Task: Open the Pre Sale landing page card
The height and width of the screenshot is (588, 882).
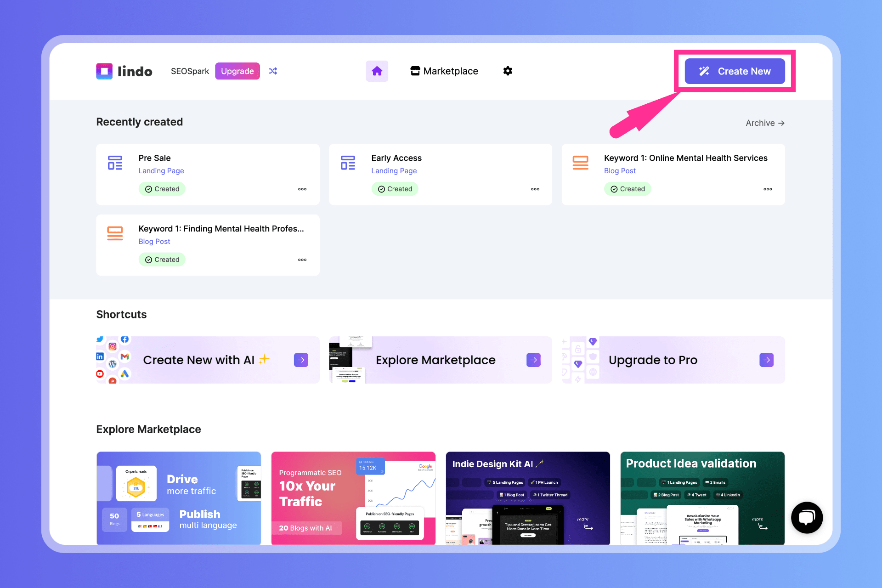Action: 208,175
